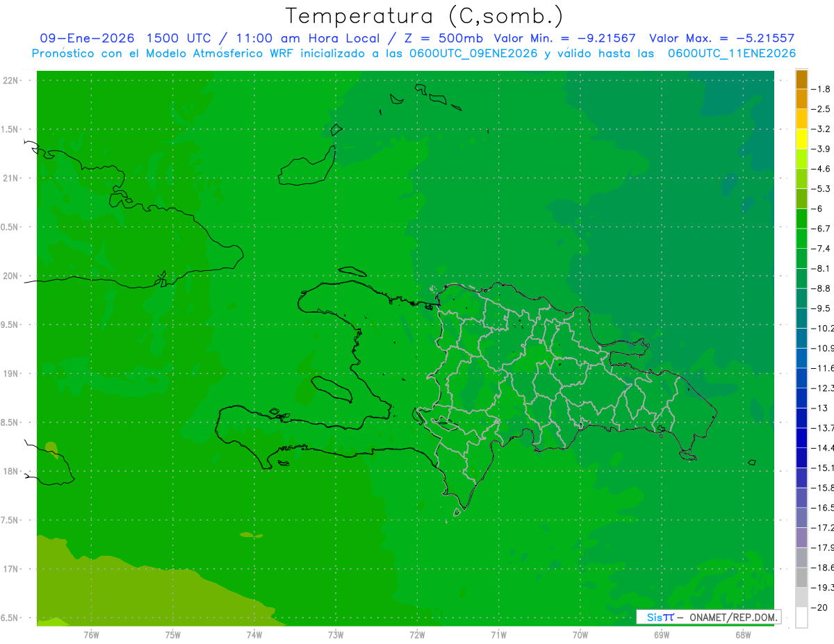This screenshot has height=644, width=834.
Task: Click the 'Sis' logo text beside ONAMET
Action: [653, 617]
